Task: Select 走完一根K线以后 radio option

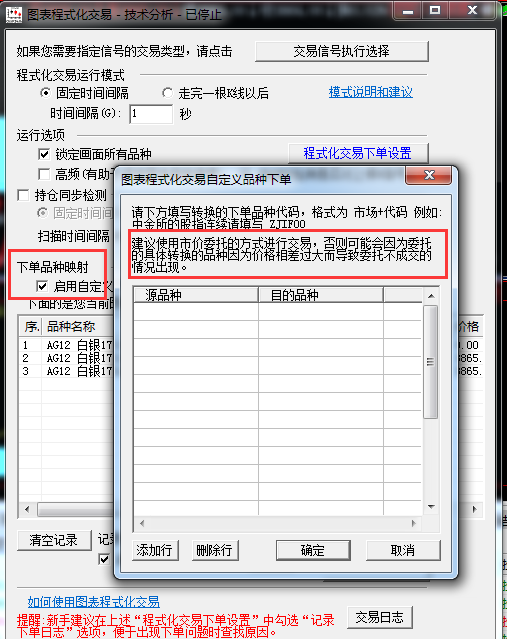Action: coord(167,93)
